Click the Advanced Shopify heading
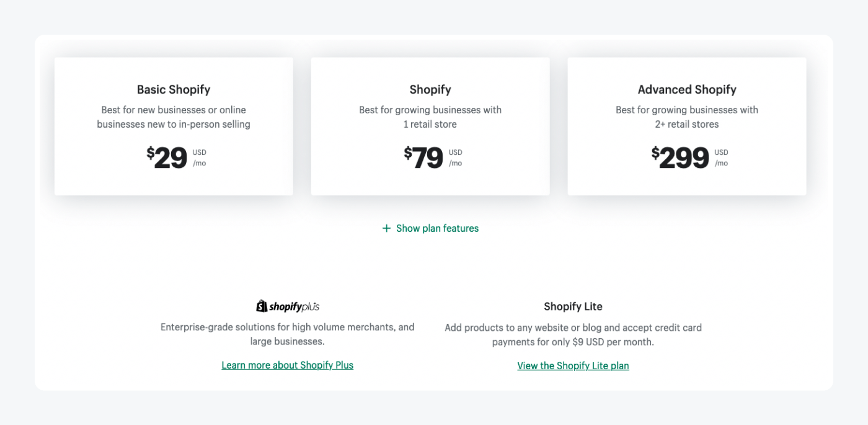Viewport: 868px width, 425px height. (x=686, y=89)
